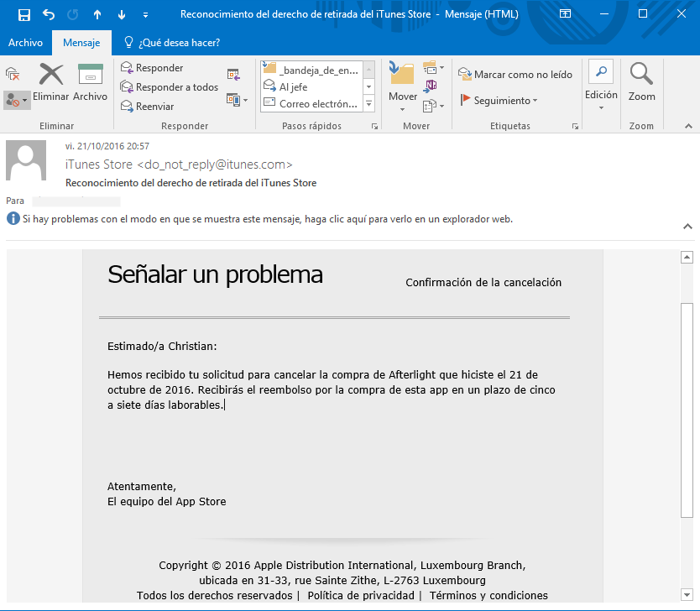
Task: Click the Rules icon in Mover group
Action: click(x=433, y=68)
